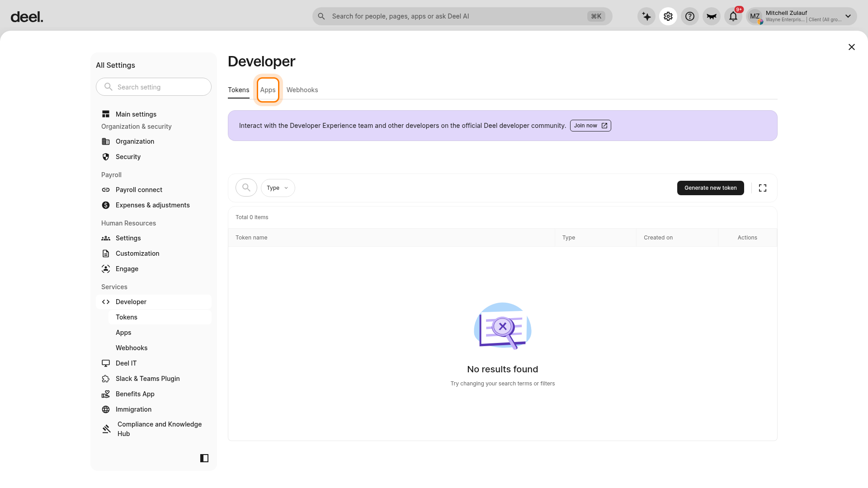This screenshot has width=868, height=488.
Task: Click the Actions column header
Action: click(x=747, y=238)
